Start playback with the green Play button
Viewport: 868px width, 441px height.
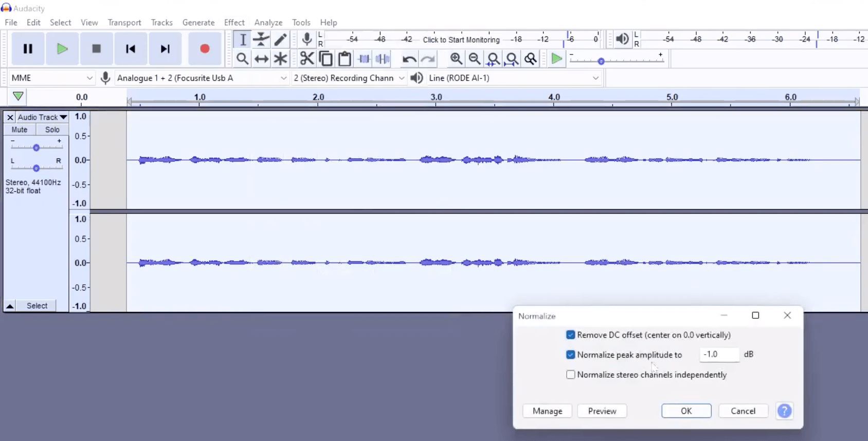coord(62,49)
